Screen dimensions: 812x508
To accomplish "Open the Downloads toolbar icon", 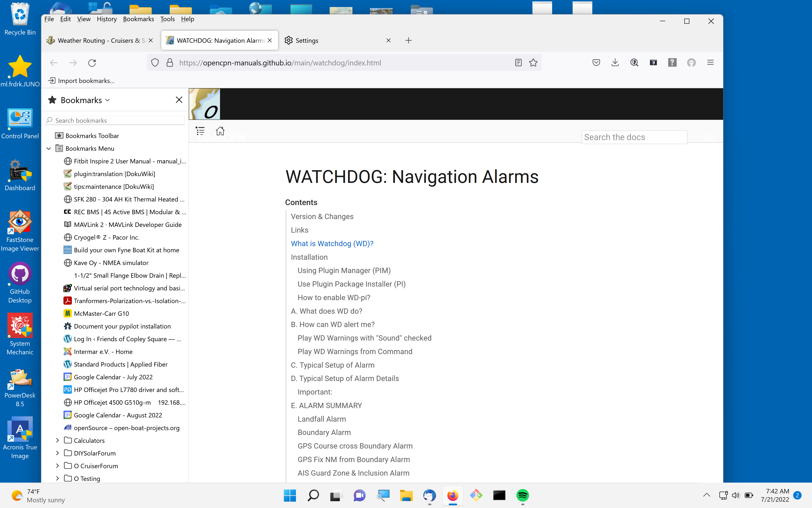I will point(615,62).
